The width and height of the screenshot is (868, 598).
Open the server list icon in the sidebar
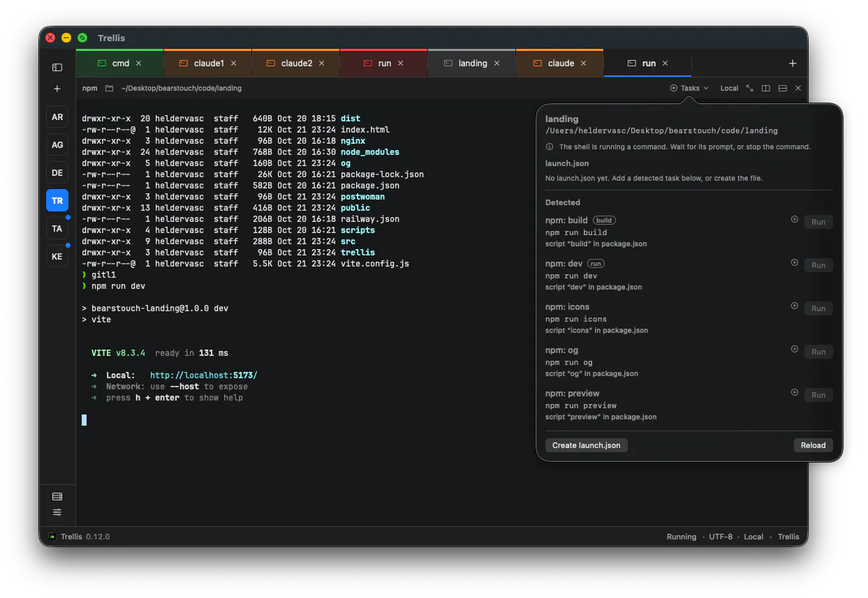(x=57, y=496)
